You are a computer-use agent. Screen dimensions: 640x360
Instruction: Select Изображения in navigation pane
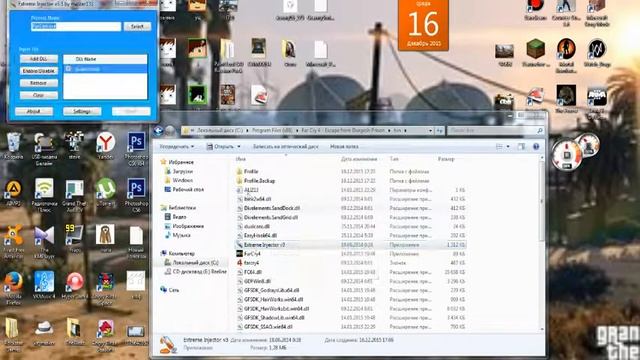(x=188, y=226)
